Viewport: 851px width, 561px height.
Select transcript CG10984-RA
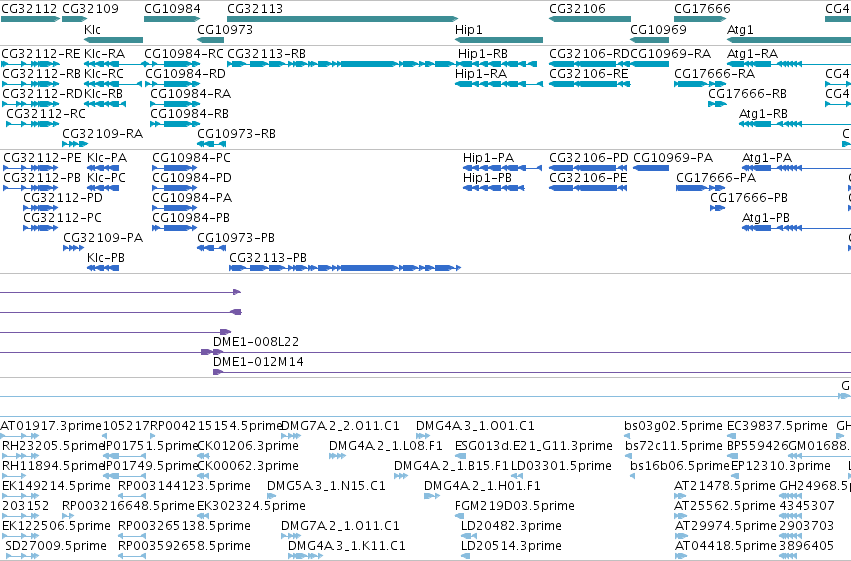[x=190, y=94]
